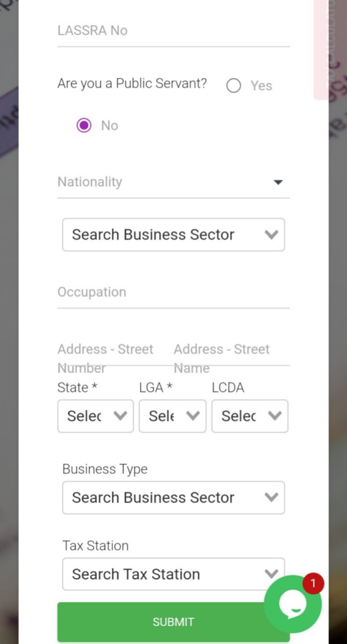Screen dimensions: 347x644
Task: Click the State select dropdown arrow
Action: tap(121, 416)
